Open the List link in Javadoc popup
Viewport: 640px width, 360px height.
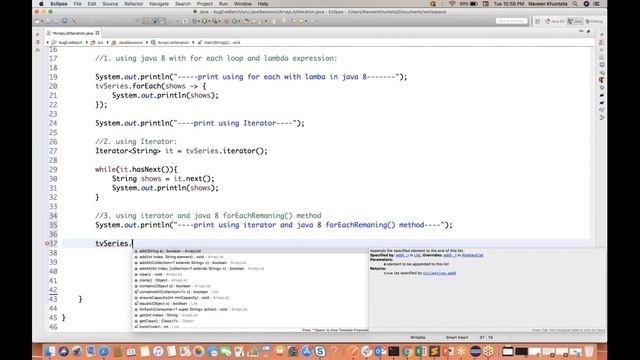(x=418, y=255)
